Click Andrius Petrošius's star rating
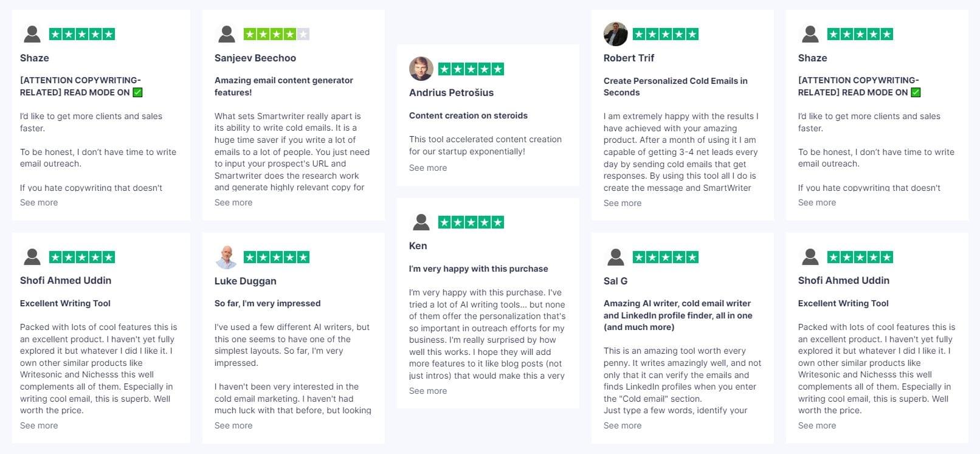 click(471, 69)
